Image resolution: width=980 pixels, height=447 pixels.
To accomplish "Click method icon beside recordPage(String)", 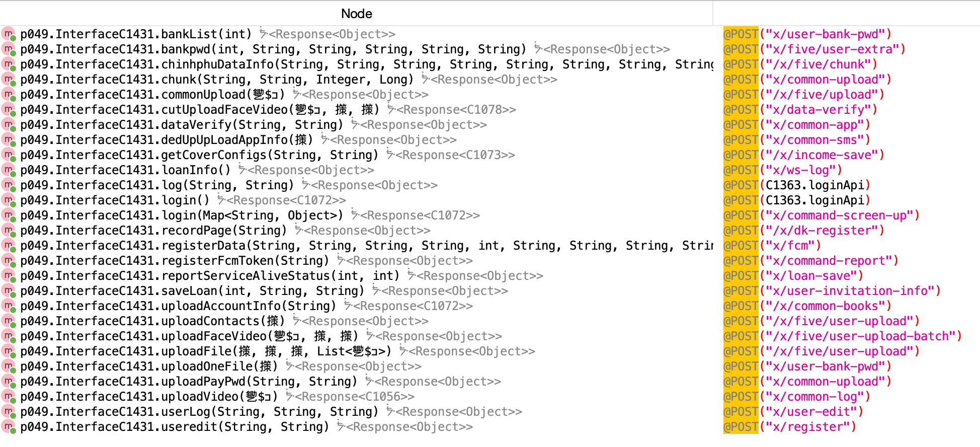I will click(x=9, y=231).
